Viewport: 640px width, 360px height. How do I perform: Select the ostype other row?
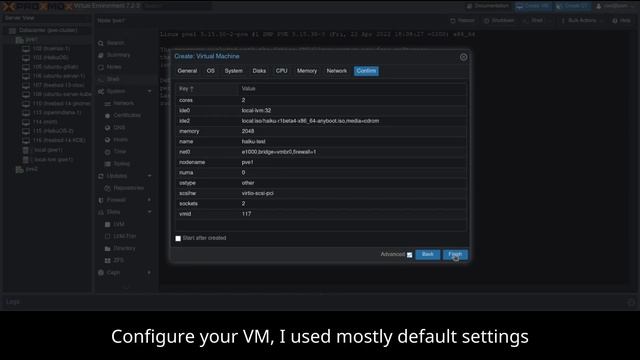tap(321, 183)
